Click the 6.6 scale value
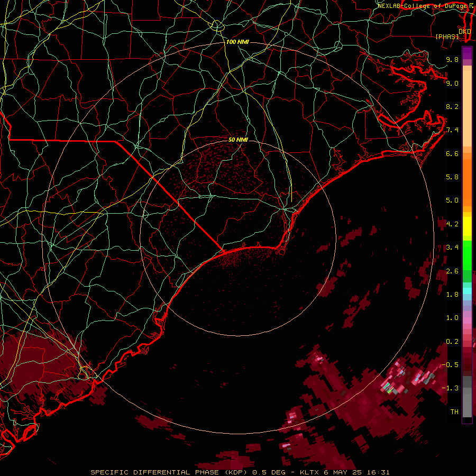The width and height of the screenshot is (476, 476). (x=452, y=153)
